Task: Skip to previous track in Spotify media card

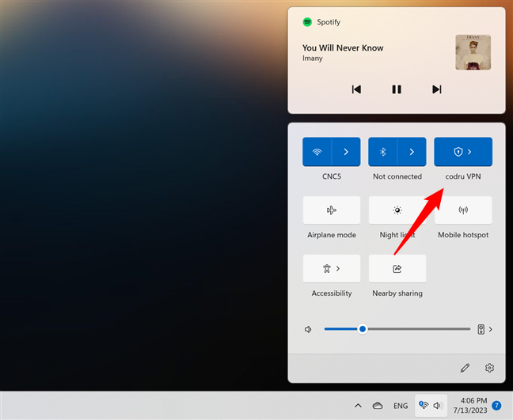Action: 356,89
